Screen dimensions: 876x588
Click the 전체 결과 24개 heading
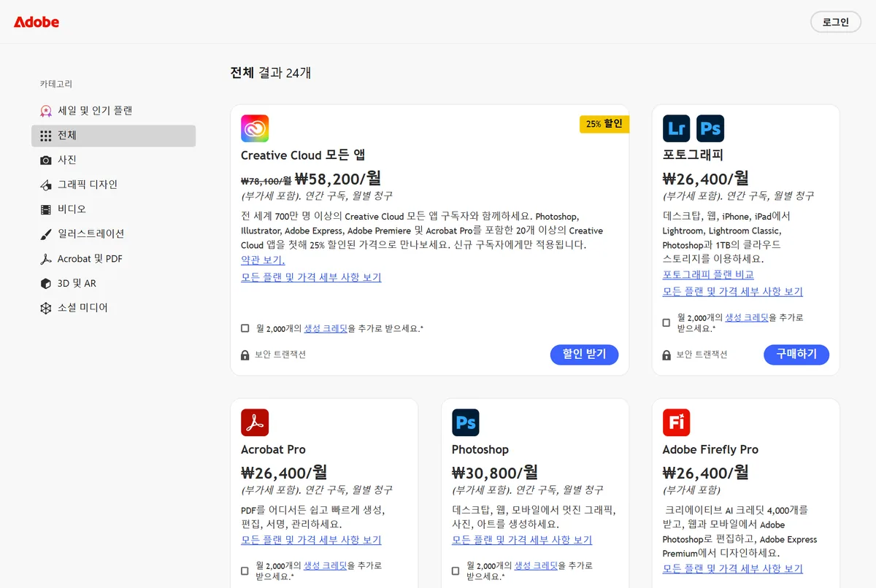pyautogui.click(x=271, y=73)
